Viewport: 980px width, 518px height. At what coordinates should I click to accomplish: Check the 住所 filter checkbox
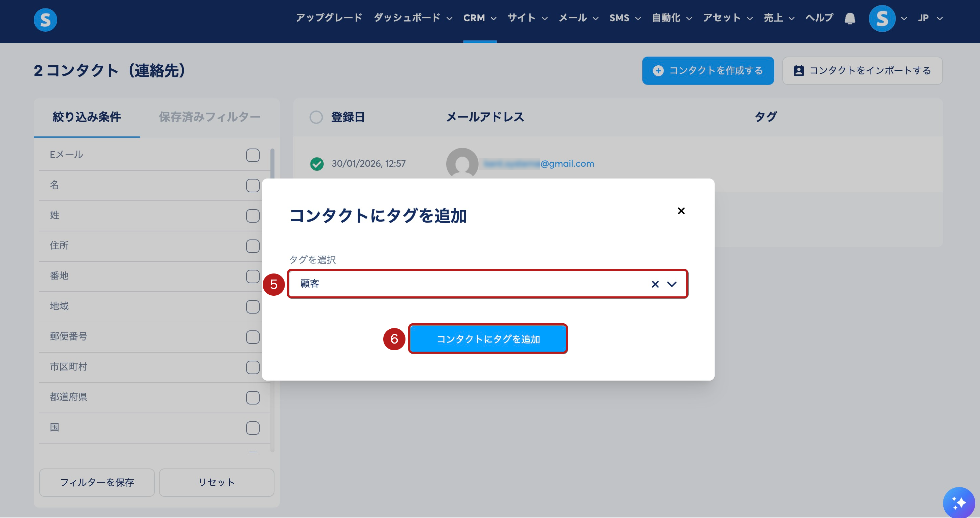tap(253, 246)
